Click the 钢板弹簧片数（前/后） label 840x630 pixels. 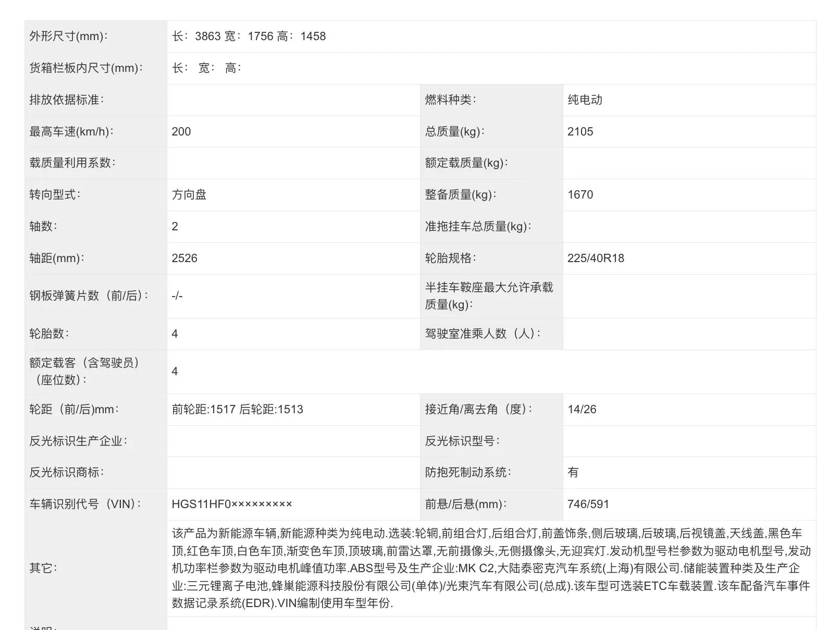(89, 296)
